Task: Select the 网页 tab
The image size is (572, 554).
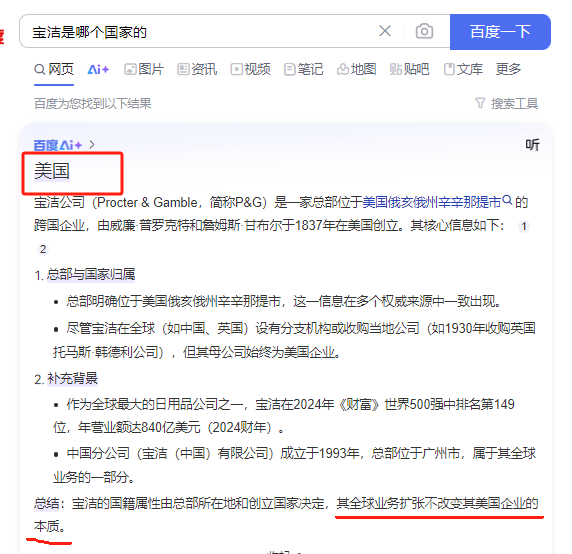Action: tap(54, 69)
